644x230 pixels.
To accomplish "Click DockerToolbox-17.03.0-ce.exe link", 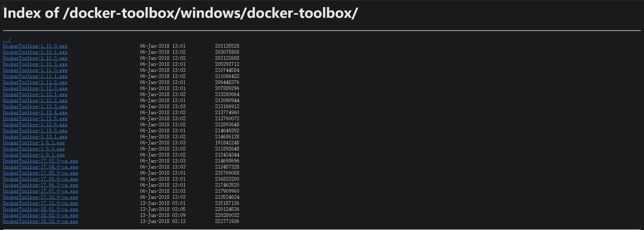I will tap(41, 161).
